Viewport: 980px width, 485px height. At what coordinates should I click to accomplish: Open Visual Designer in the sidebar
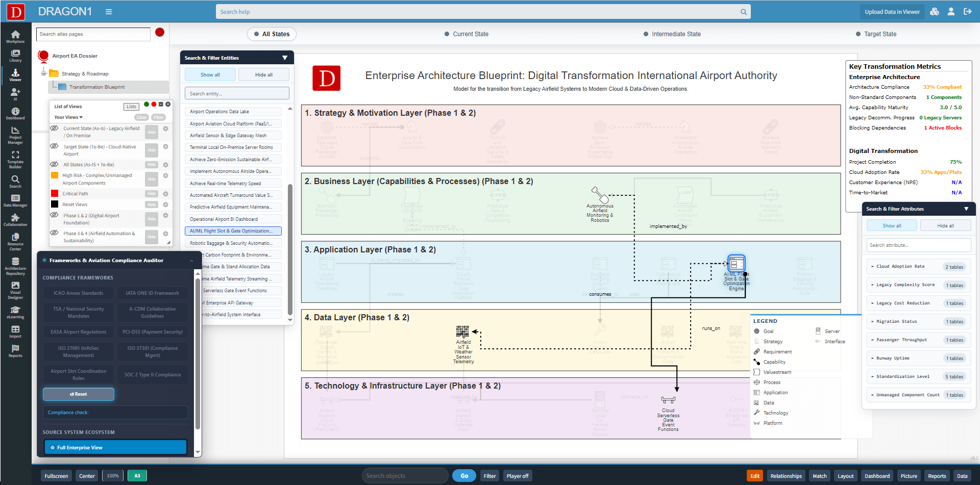(15, 290)
